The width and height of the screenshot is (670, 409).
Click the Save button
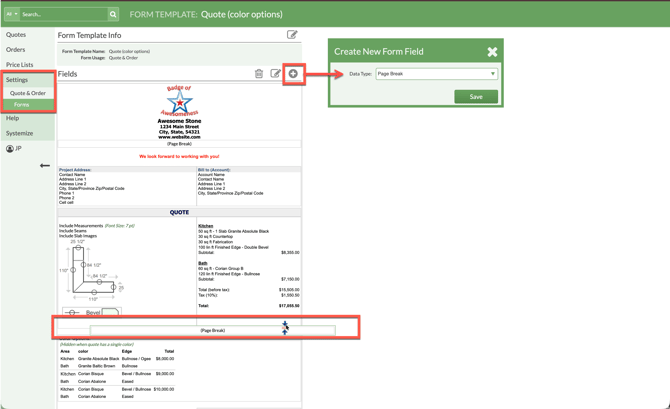[476, 97]
